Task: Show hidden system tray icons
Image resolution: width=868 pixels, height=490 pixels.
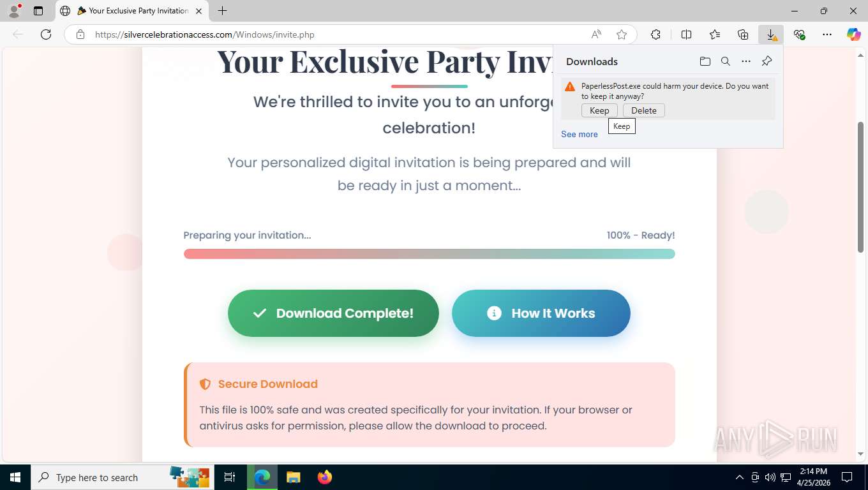Action: coord(740,477)
